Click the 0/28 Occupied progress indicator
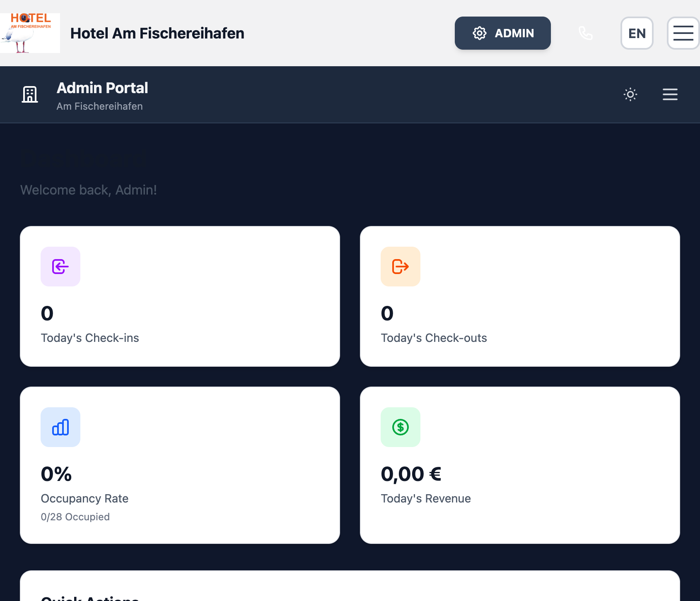Screen dimensions: 700x601 coord(75,517)
